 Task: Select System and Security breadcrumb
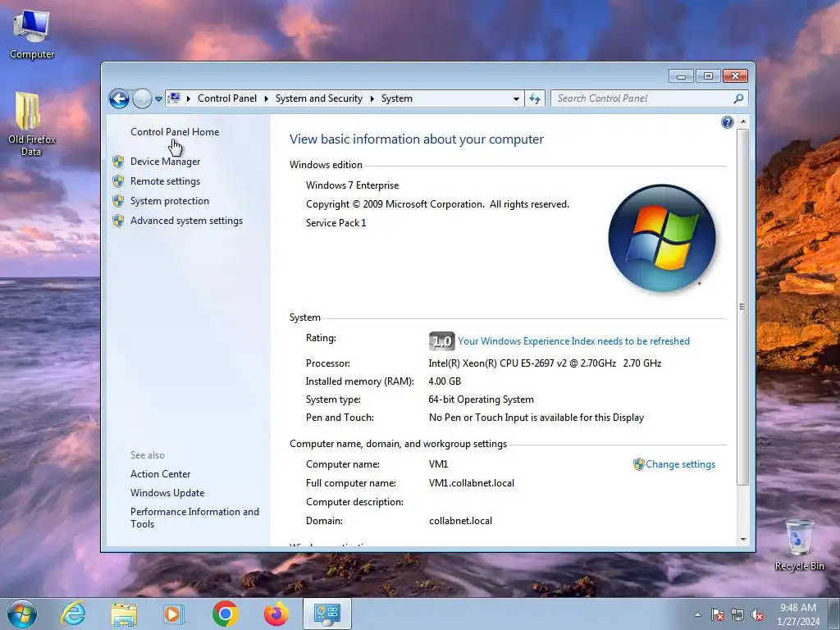coord(319,98)
